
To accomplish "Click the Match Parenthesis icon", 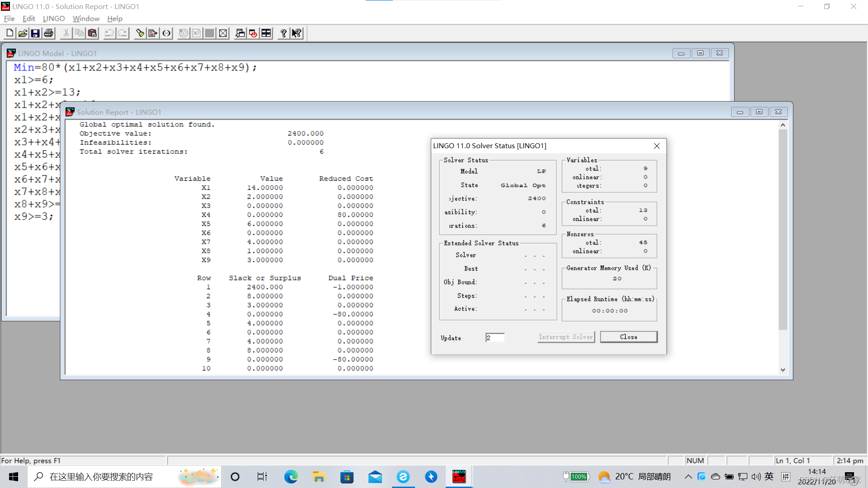I will point(166,33).
